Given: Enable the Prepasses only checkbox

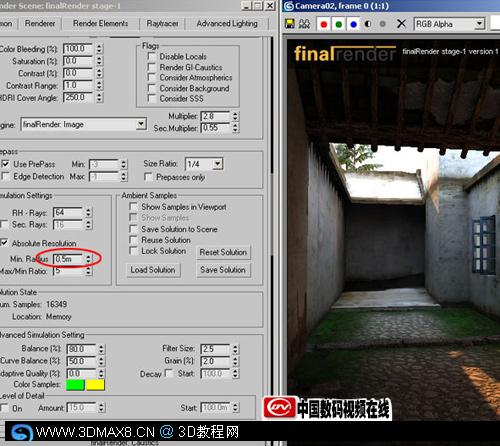Looking at the screenshot, I should (148, 177).
